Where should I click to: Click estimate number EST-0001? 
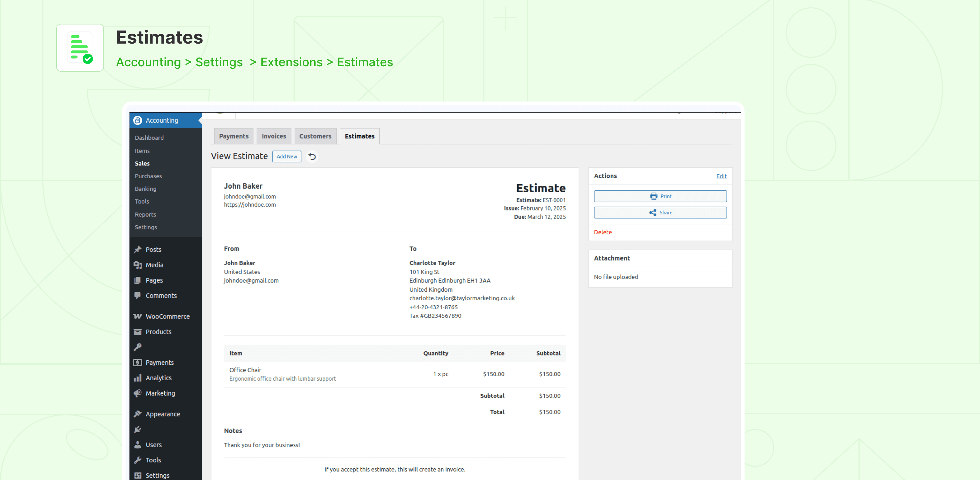pyautogui.click(x=554, y=200)
